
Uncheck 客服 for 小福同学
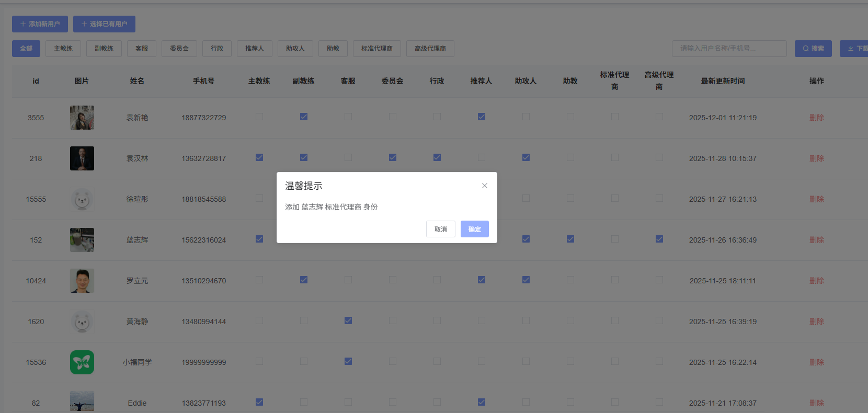[348, 361]
